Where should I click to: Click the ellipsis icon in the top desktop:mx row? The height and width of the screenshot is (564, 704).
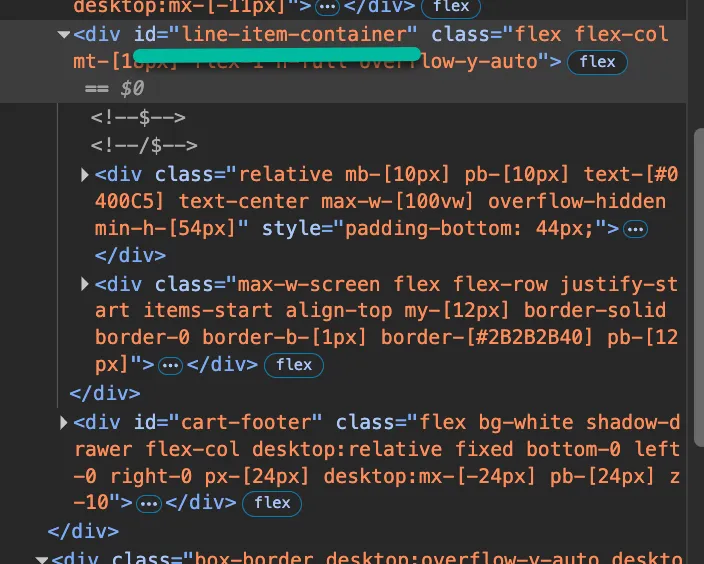pos(327,7)
